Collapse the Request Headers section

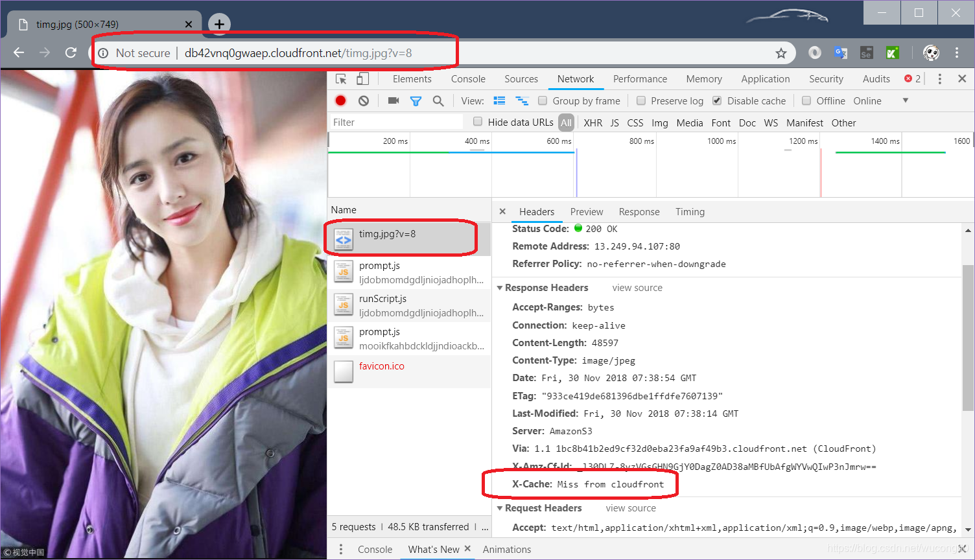click(500, 508)
